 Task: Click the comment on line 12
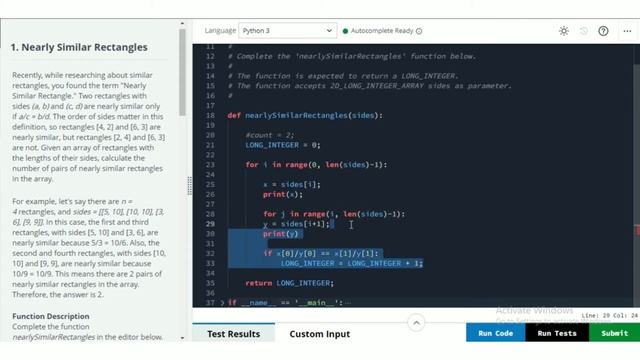coord(352,56)
